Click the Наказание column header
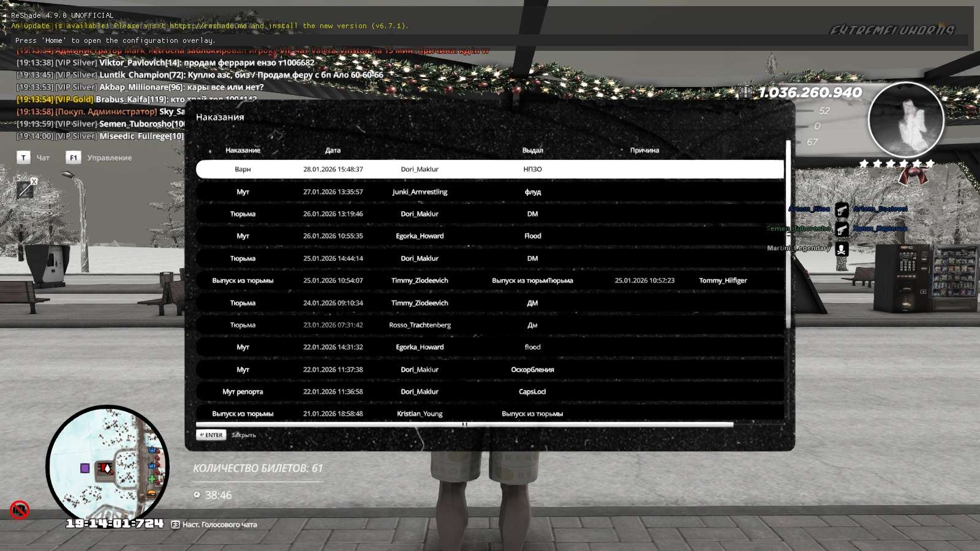The height and width of the screenshot is (551, 980). [243, 151]
